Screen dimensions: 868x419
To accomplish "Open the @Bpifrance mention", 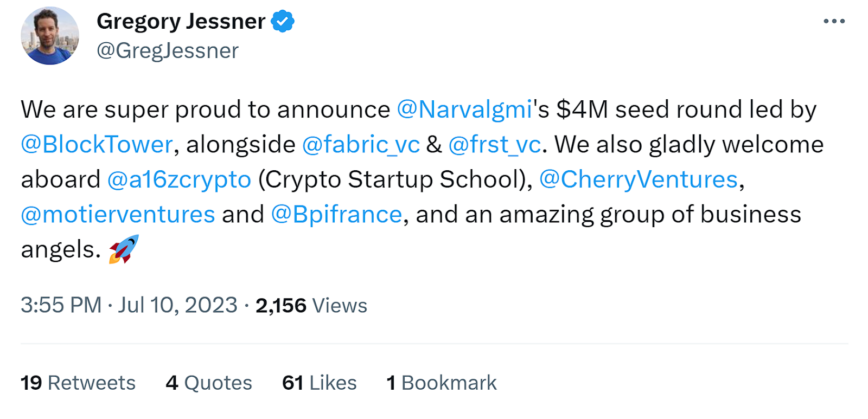I will (x=336, y=215).
